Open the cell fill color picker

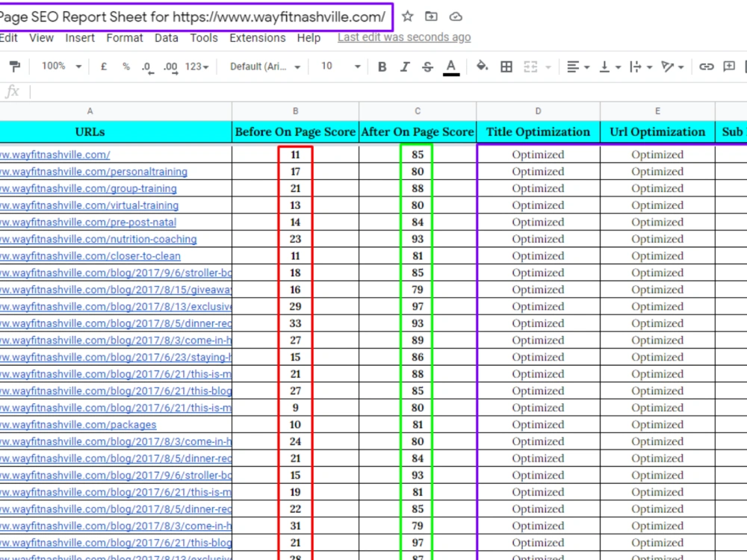[x=482, y=66]
